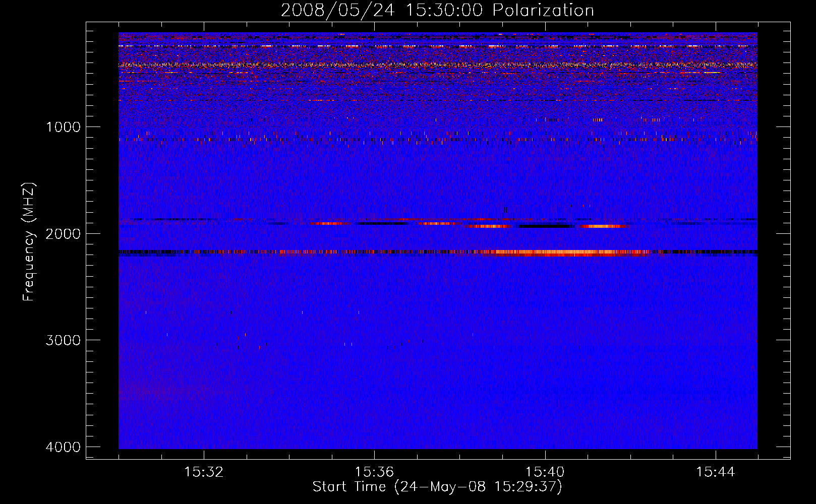The height and width of the screenshot is (504, 816).
Task: Click the 15:32 time axis label
Action: [x=204, y=472]
